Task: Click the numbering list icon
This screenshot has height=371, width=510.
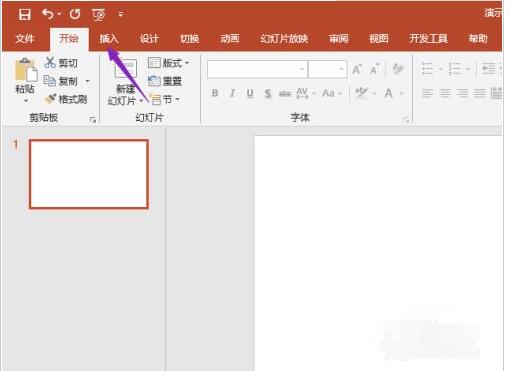Action: coord(454,69)
